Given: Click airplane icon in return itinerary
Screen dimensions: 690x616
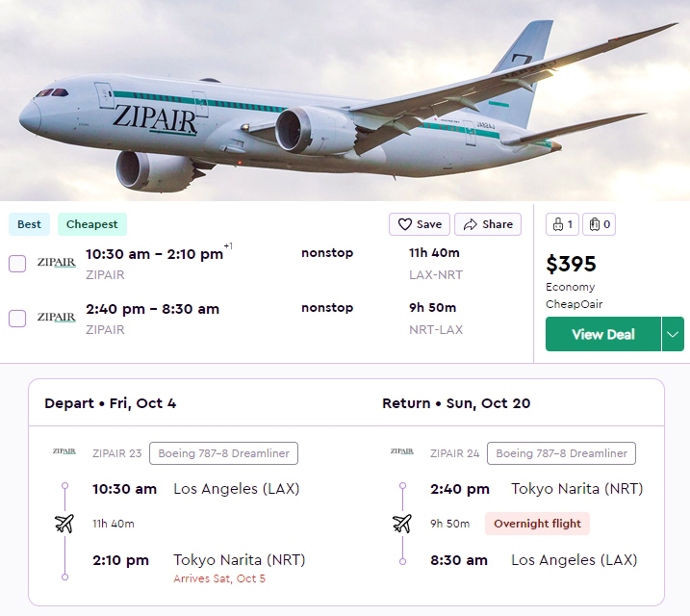Looking at the screenshot, I should (x=402, y=524).
